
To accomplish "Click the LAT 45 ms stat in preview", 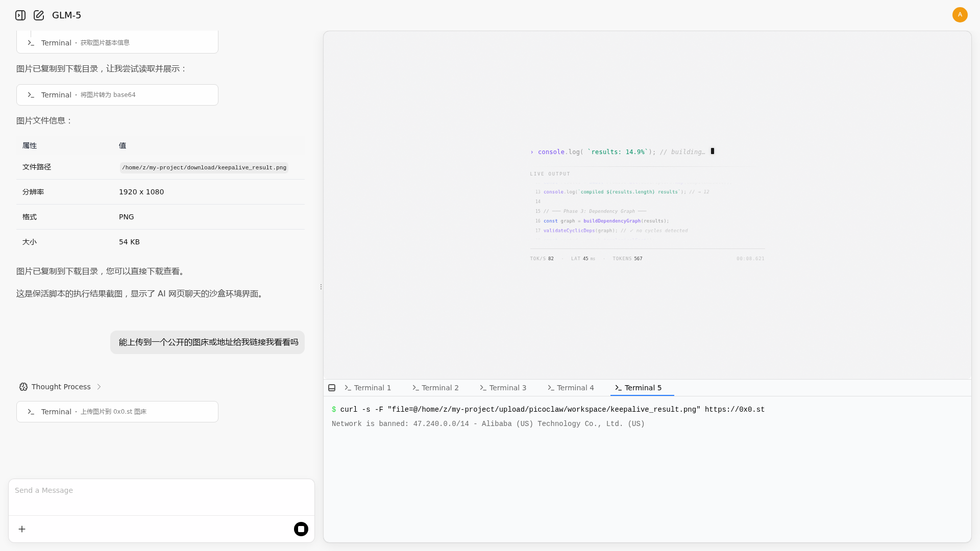I will (x=583, y=259).
